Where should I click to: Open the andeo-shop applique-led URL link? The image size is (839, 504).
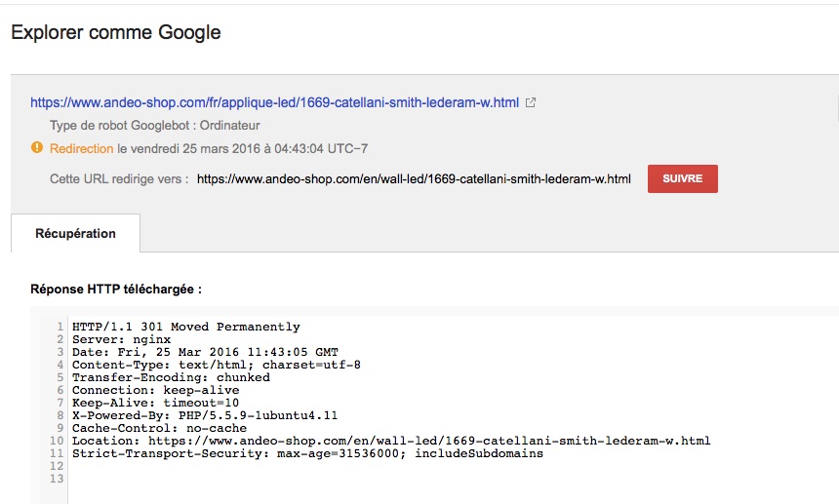tap(275, 101)
